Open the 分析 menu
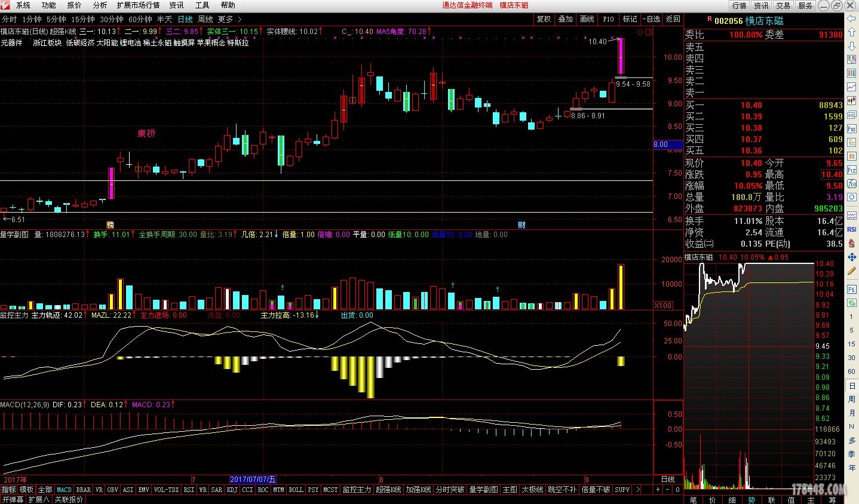The height and width of the screenshot is (504, 859). click(100, 5)
